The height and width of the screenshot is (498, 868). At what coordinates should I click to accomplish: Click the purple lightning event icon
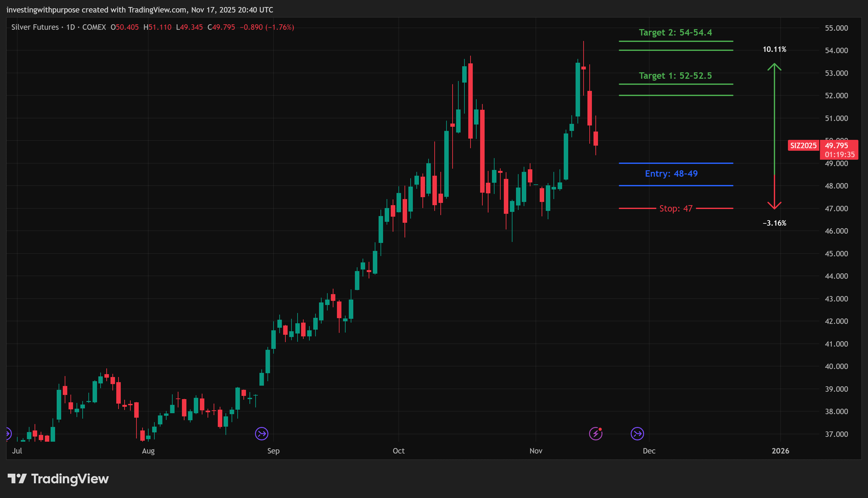coord(595,434)
